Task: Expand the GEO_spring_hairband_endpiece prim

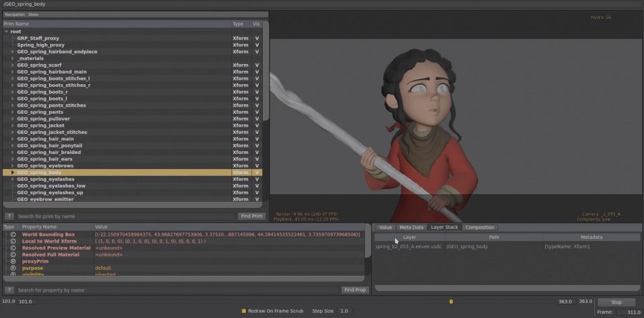Action: click(13, 52)
